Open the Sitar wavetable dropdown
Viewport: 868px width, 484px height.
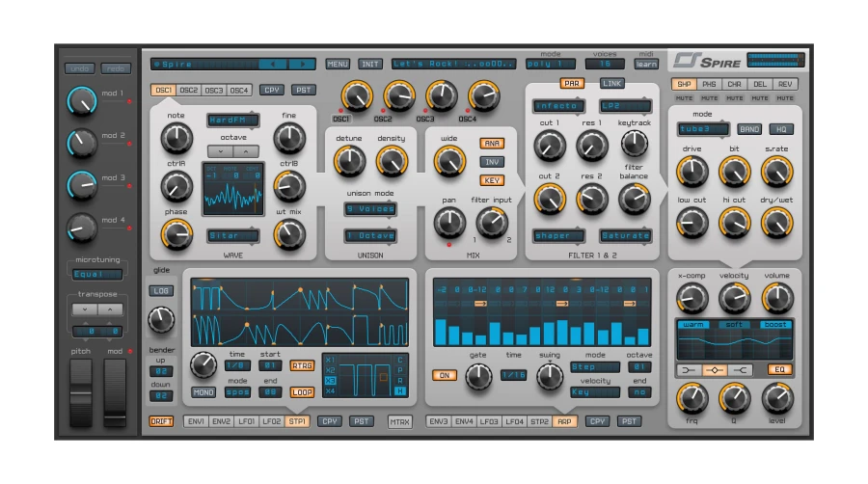click(x=233, y=235)
